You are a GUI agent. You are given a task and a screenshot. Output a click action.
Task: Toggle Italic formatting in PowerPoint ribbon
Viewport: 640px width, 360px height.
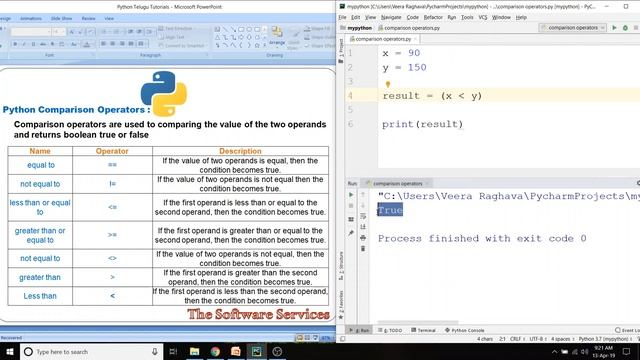(x=24, y=44)
